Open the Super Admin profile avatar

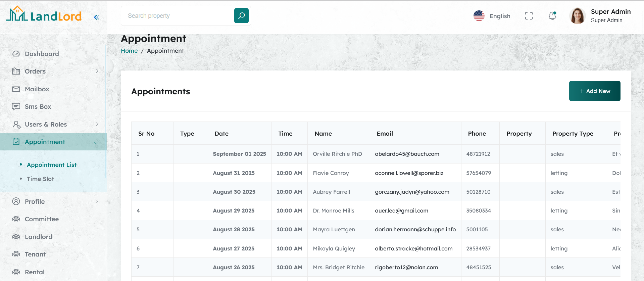click(x=577, y=16)
